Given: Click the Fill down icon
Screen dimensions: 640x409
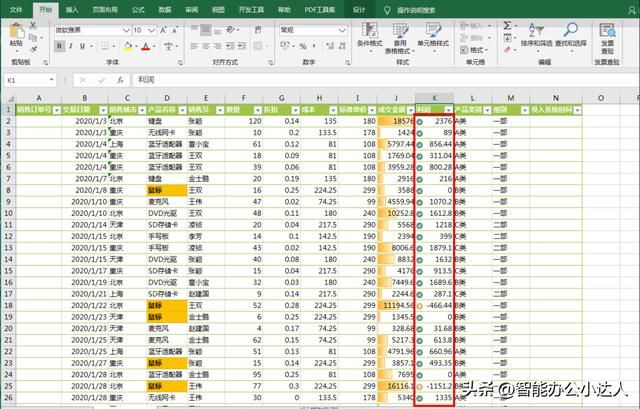Looking at the screenshot, I should point(507,38).
